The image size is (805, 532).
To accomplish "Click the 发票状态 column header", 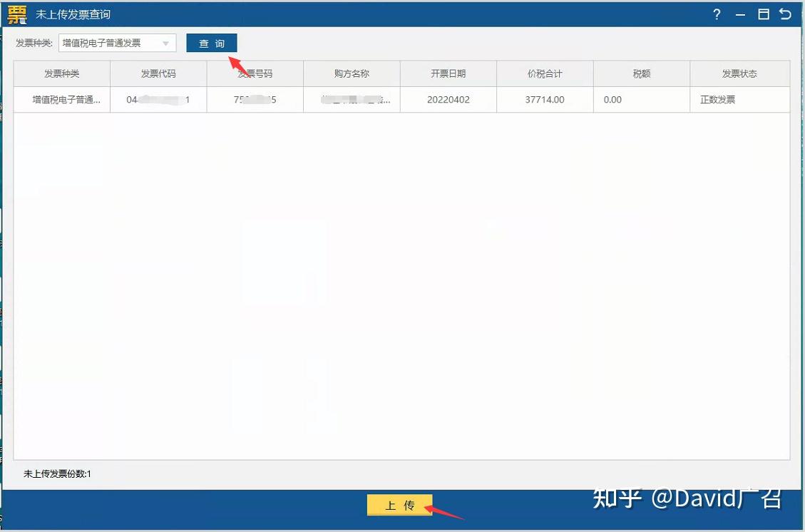I will [x=739, y=73].
